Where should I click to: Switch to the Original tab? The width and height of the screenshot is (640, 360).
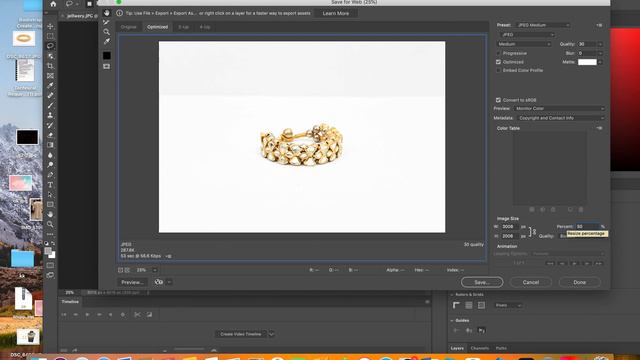128,27
